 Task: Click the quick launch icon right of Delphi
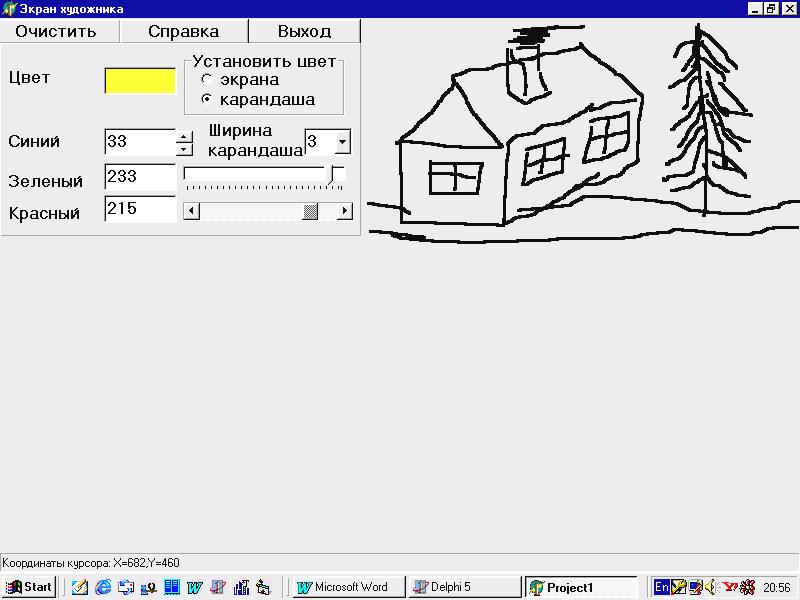pos(241,587)
